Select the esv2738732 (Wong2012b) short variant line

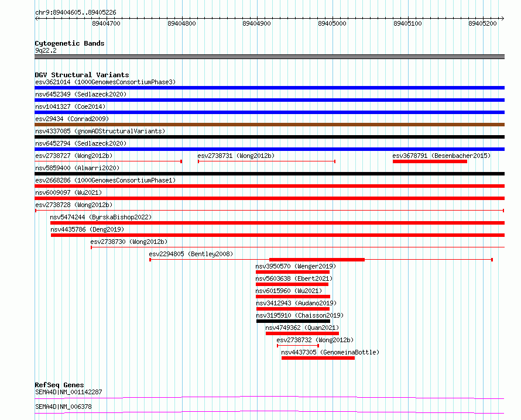pyautogui.click(x=298, y=346)
